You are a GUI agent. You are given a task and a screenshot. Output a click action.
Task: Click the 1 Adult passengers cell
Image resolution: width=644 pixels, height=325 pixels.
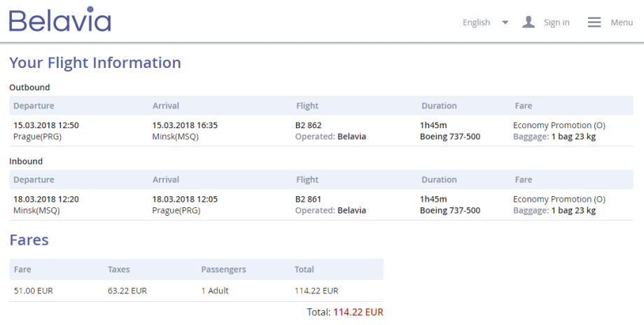[x=215, y=291]
